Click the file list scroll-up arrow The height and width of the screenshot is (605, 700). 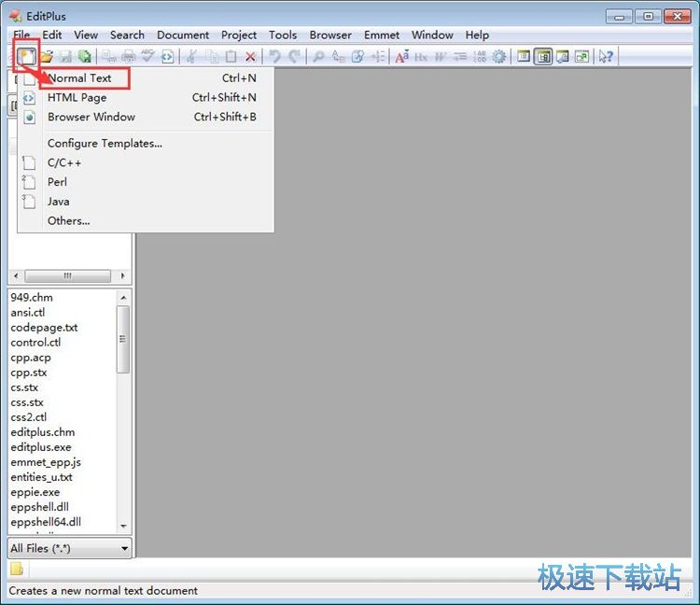pos(123,298)
